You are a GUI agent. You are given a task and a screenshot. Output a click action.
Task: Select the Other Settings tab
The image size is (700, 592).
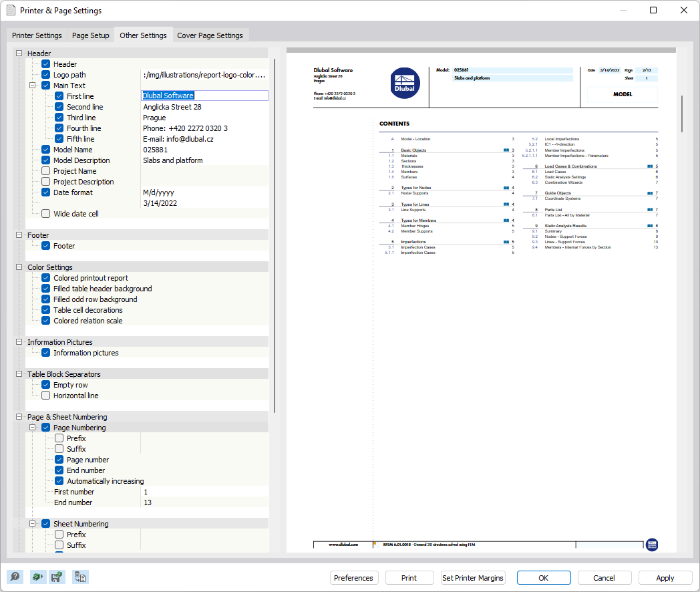143,35
